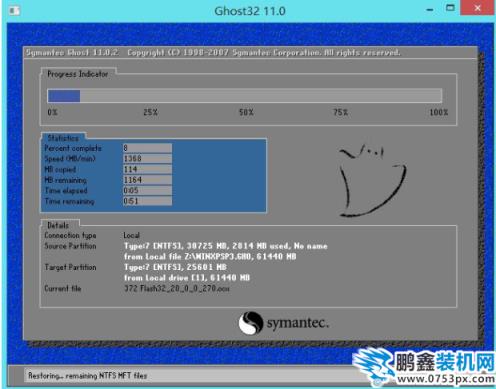Click the ghost mascot drawing

(373, 180)
